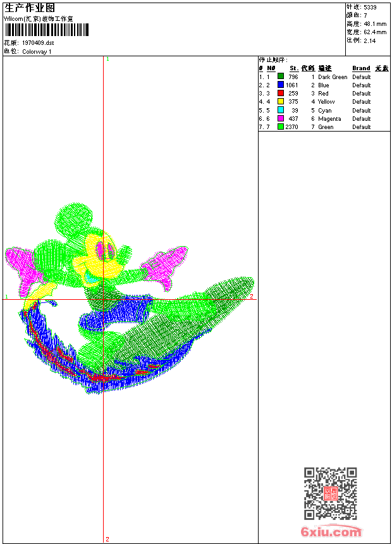Select the 'Green' description in row 7
This screenshot has width=392, height=544.
[326, 127]
